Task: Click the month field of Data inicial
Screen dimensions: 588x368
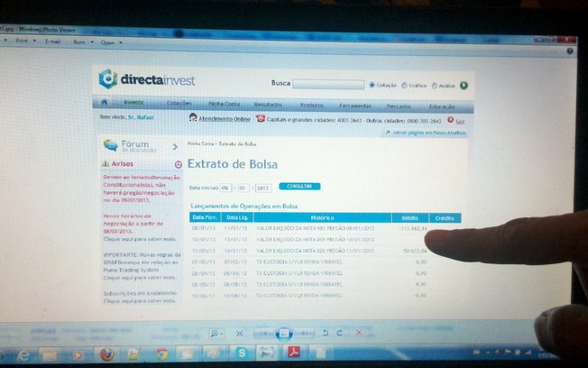Action: click(x=243, y=188)
